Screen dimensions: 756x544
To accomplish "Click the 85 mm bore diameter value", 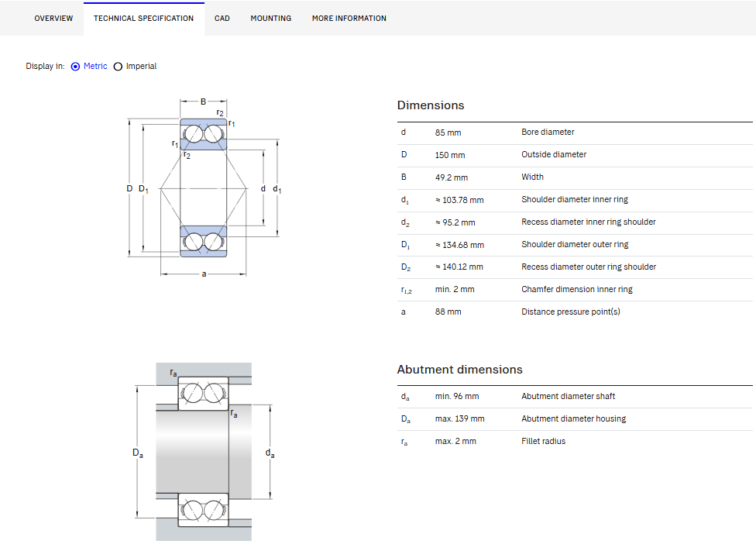I will pos(448,133).
